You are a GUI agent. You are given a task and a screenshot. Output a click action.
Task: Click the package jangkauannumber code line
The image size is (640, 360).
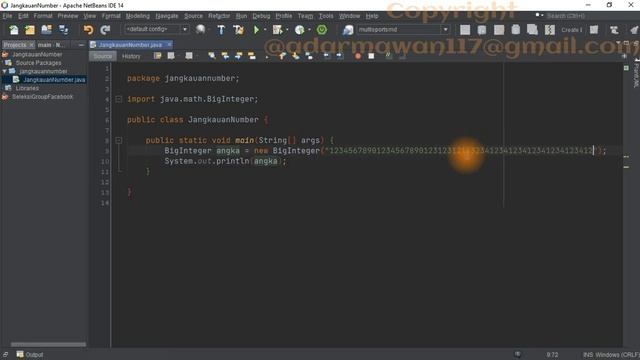(183, 78)
